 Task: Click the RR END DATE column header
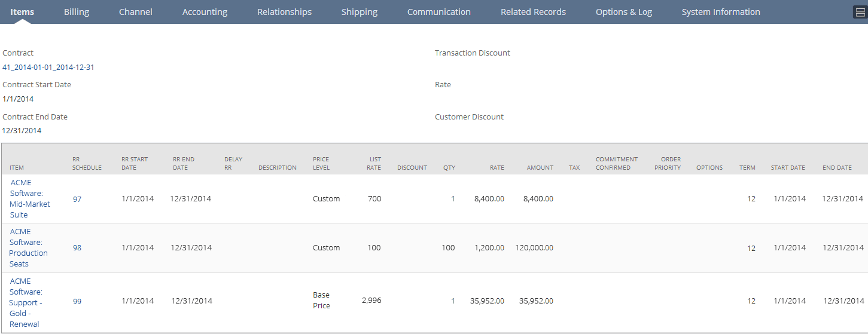[x=184, y=164]
